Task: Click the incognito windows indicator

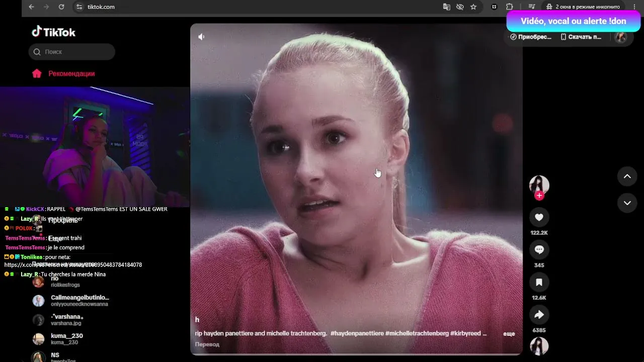Action: (584, 7)
